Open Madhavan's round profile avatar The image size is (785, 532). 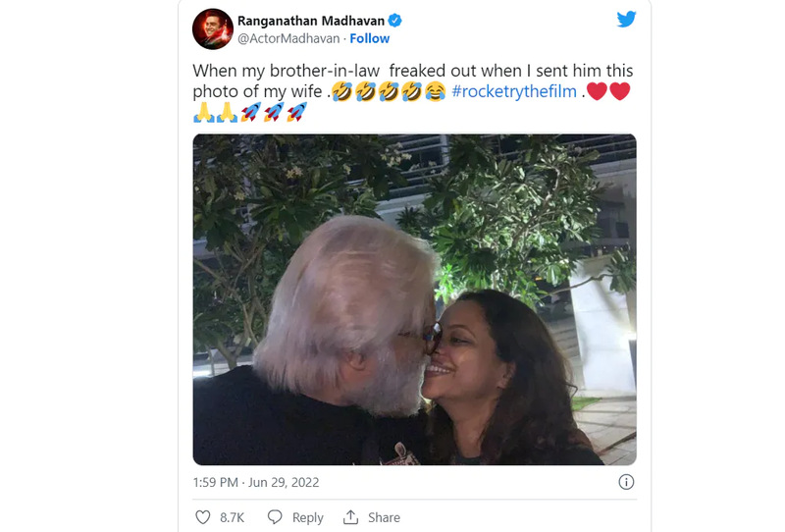pos(213,29)
